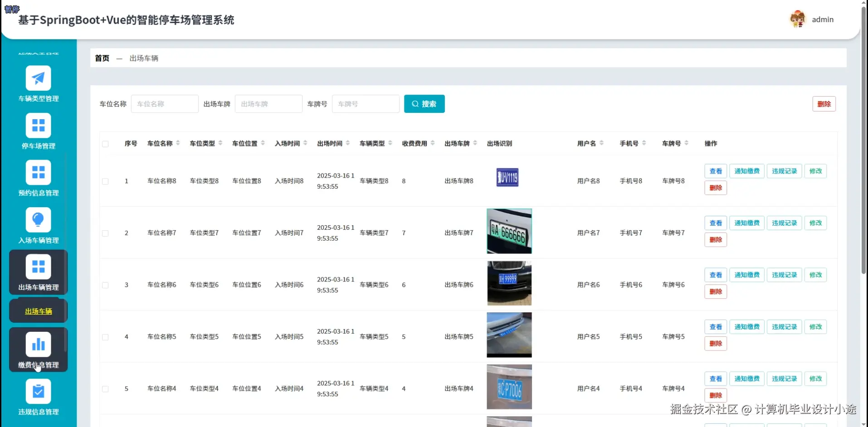Open the 违规信息管理 clipboard icon
Viewport: 868px width, 427px height.
pos(38,391)
